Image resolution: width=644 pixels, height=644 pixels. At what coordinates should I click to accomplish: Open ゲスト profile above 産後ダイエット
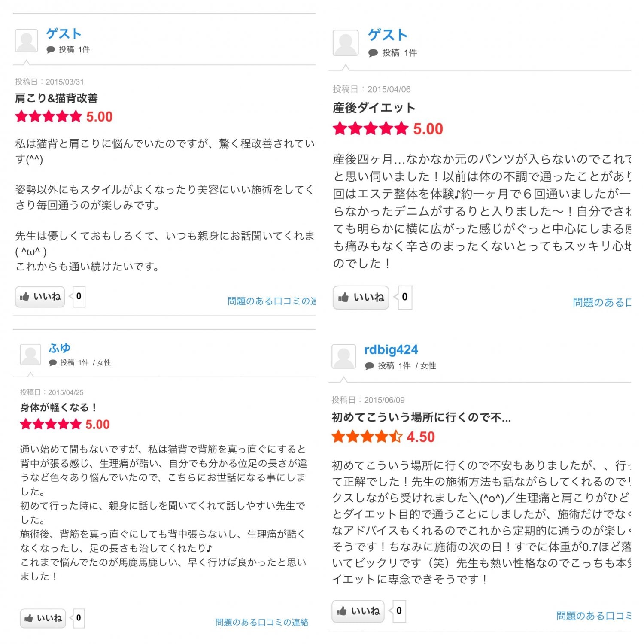click(387, 35)
